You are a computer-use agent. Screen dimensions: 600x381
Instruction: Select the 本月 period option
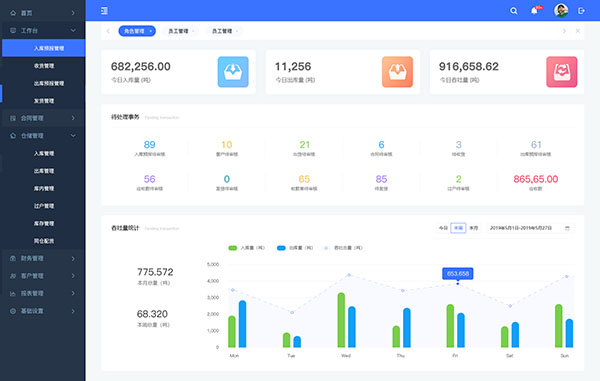[x=474, y=228]
